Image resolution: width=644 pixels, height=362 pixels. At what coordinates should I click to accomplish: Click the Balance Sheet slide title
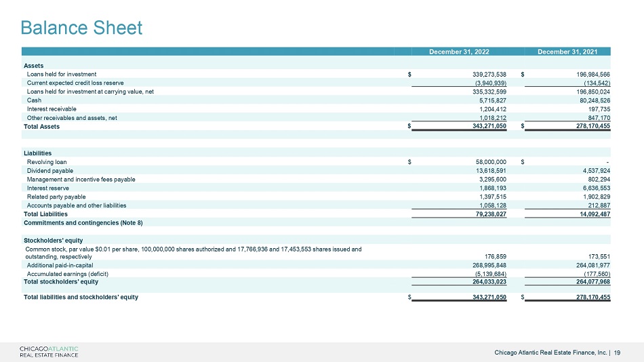[81, 28]
